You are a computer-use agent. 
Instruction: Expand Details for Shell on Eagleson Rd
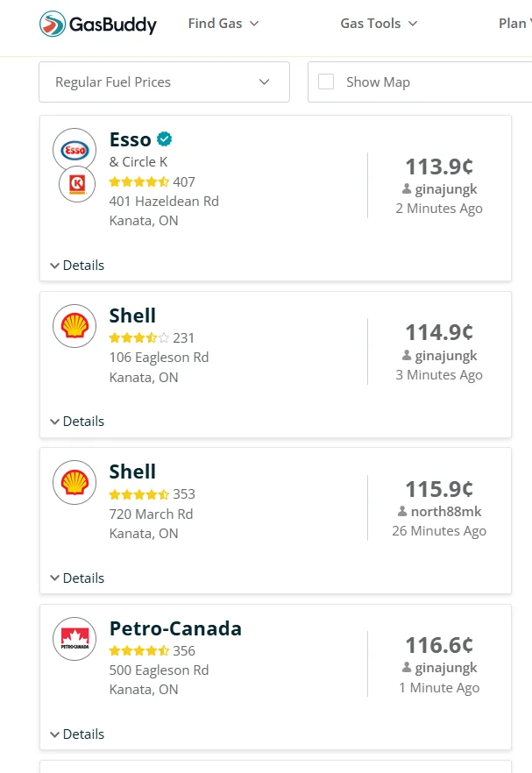tap(77, 421)
